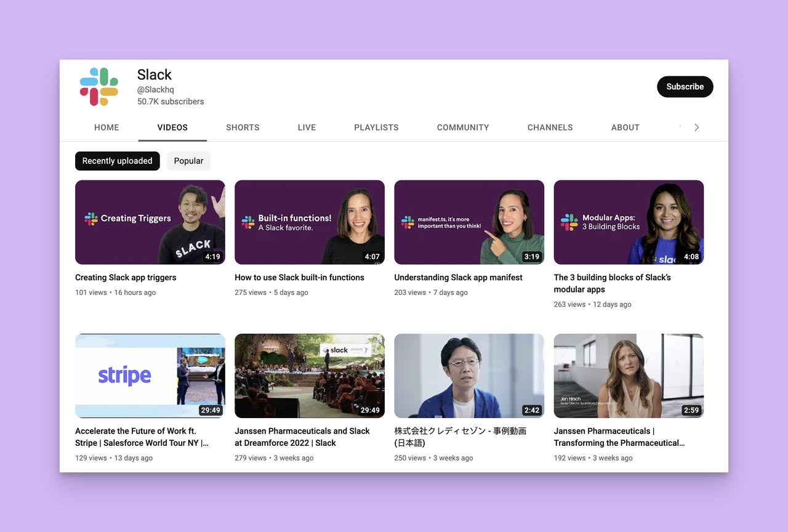Click title 'Creating Slack app triggers'
788x532 pixels.
click(126, 278)
